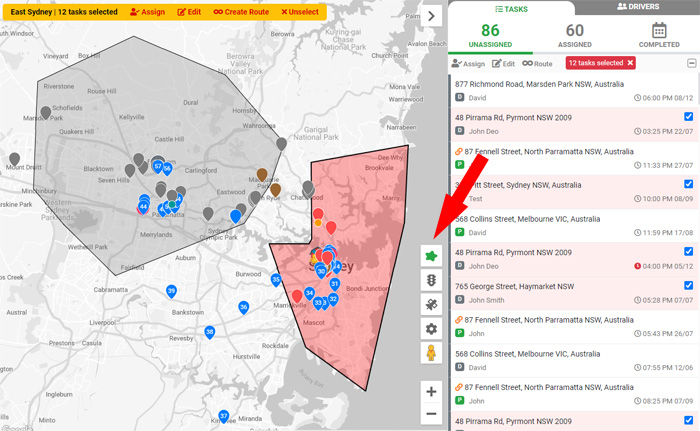Screen dimensions: 700x431
Task: Click map marker numbered 35
Action: 276,280
